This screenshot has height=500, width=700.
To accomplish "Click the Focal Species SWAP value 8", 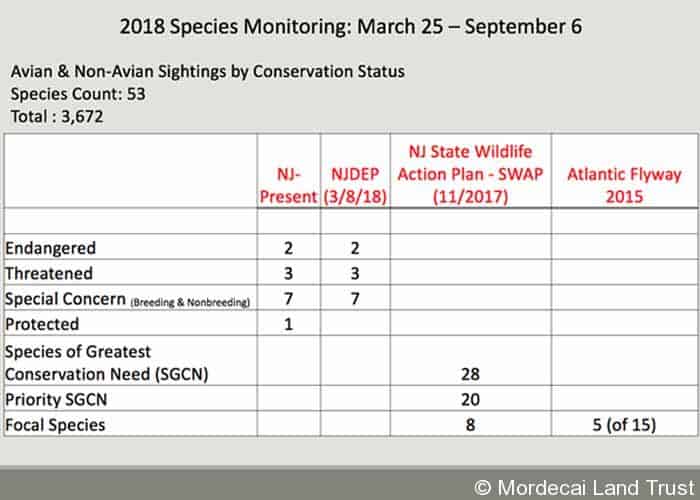I will (470, 424).
